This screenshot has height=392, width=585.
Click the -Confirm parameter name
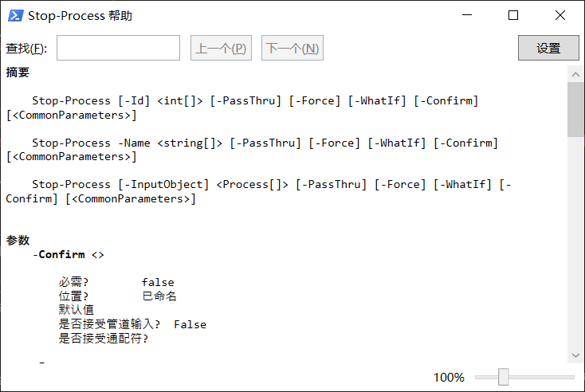pos(61,255)
